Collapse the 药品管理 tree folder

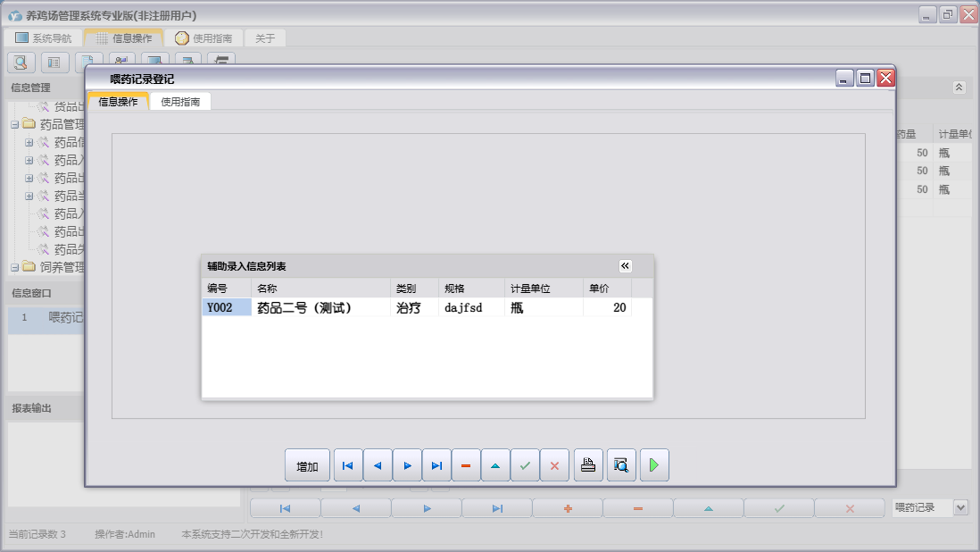[x=15, y=124]
